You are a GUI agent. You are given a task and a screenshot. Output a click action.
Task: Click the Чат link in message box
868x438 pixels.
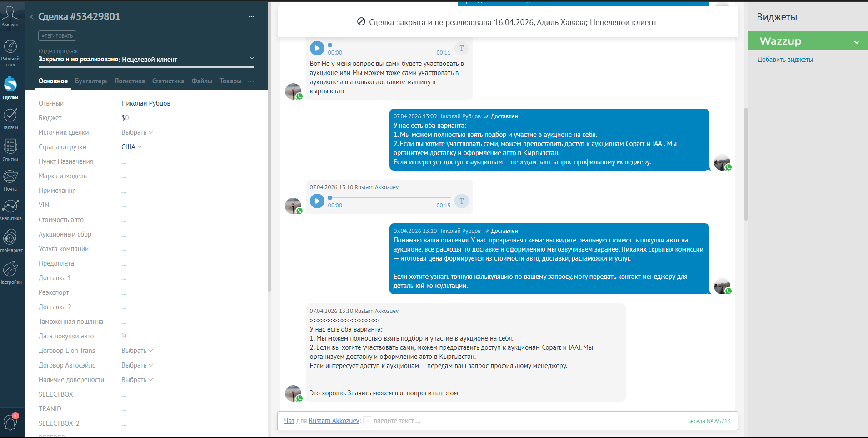click(289, 421)
